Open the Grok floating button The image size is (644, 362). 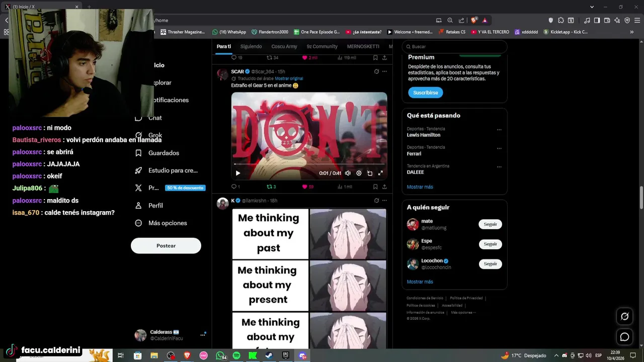coord(625,316)
